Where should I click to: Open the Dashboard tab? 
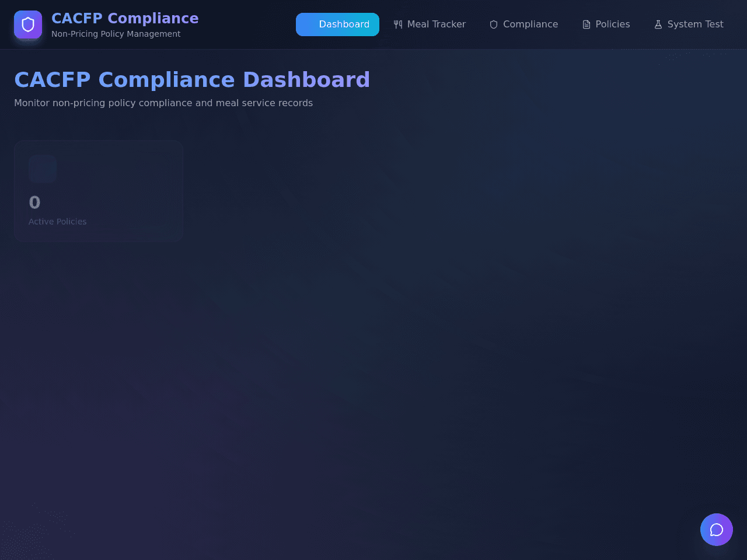(x=337, y=24)
